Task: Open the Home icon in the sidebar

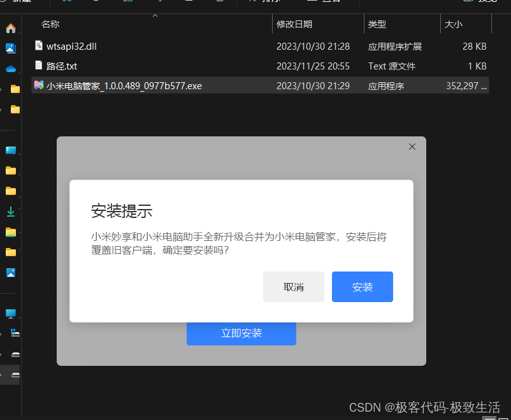Action: click(11, 29)
